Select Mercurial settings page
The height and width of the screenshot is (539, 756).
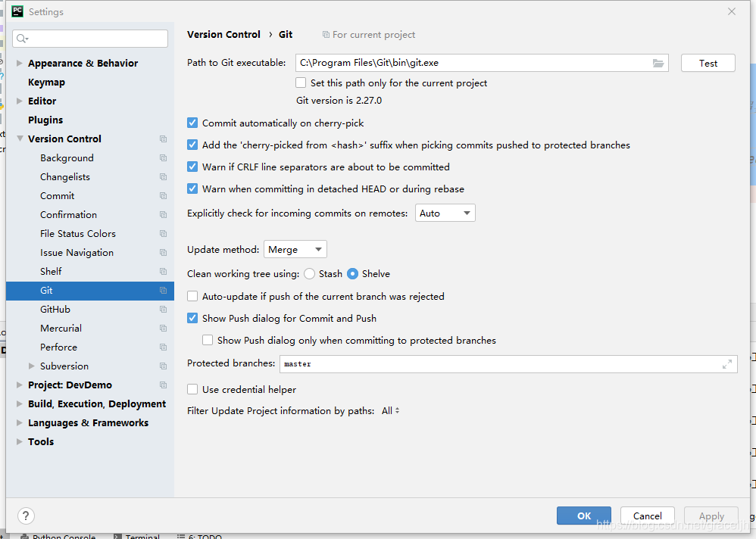click(61, 328)
